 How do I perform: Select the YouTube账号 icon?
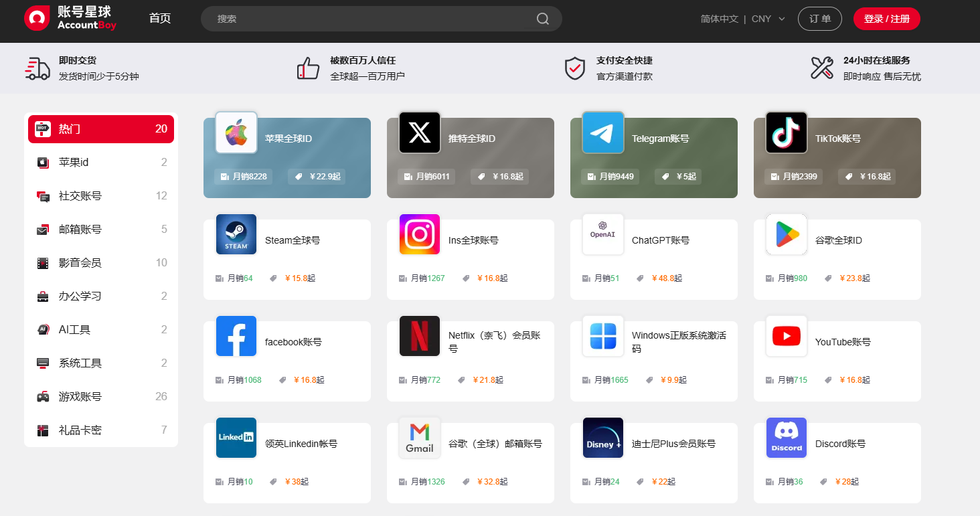coord(786,336)
